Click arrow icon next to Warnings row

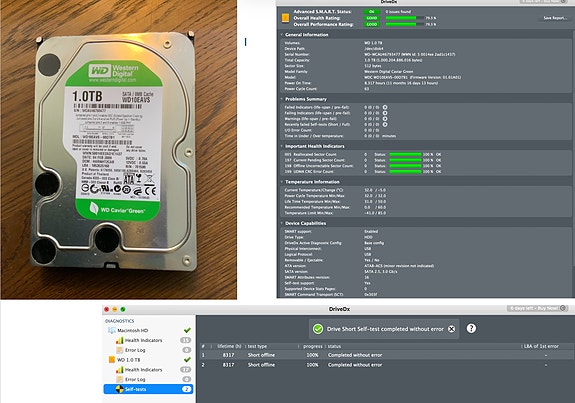click(x=385, y=119)
